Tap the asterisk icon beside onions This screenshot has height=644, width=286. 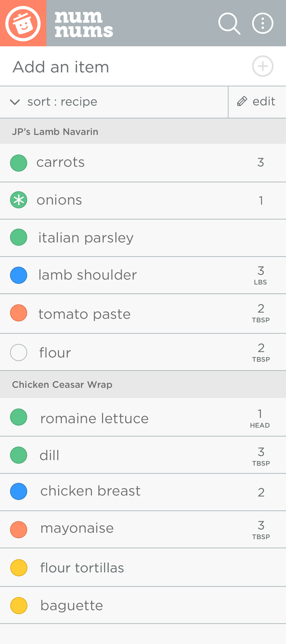pos(18,200)
